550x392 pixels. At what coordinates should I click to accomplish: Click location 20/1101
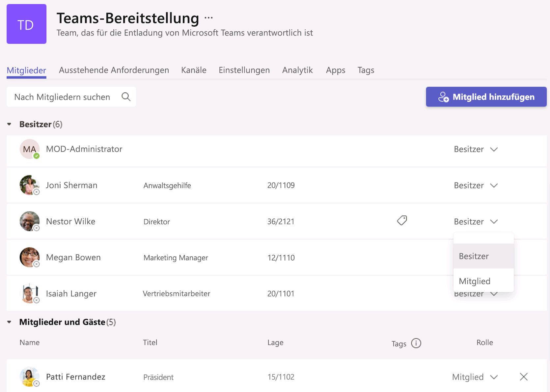coord(281,294)
